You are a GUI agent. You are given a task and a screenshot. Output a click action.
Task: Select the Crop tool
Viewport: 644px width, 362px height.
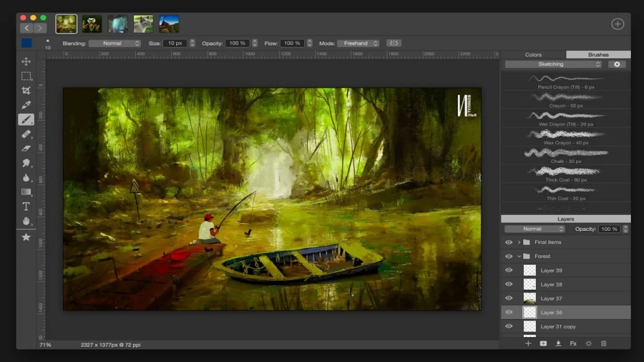point(26,90)
